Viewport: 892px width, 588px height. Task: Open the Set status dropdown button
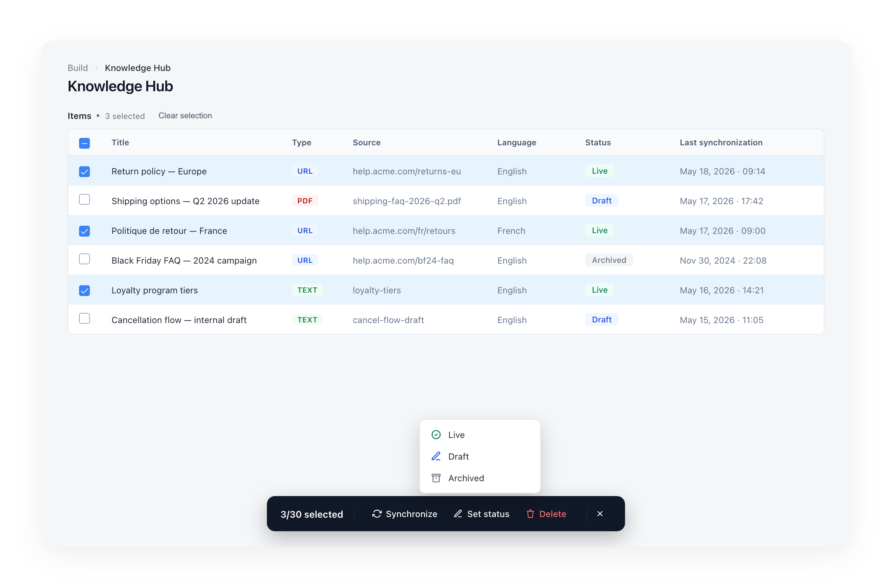click(x=481, y=514)
